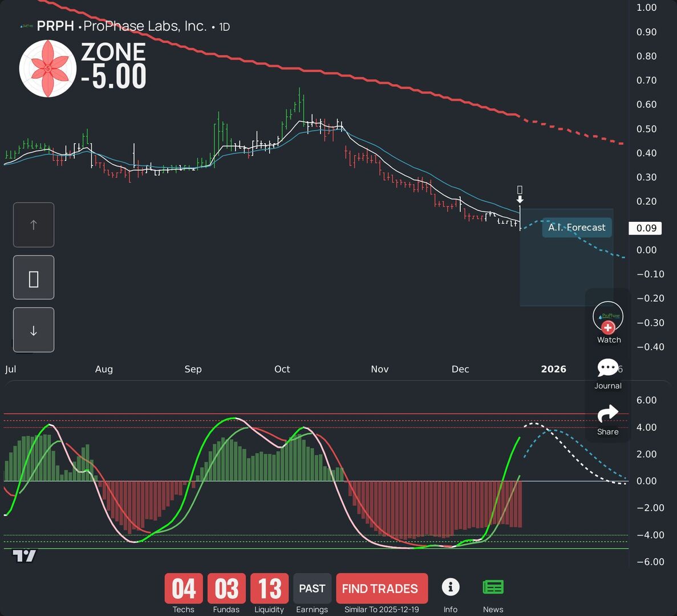Image resolution: width=677 pixels, height=616 pixels.
Task: Click the 0.09 price label on the axis
Action: 645,228
